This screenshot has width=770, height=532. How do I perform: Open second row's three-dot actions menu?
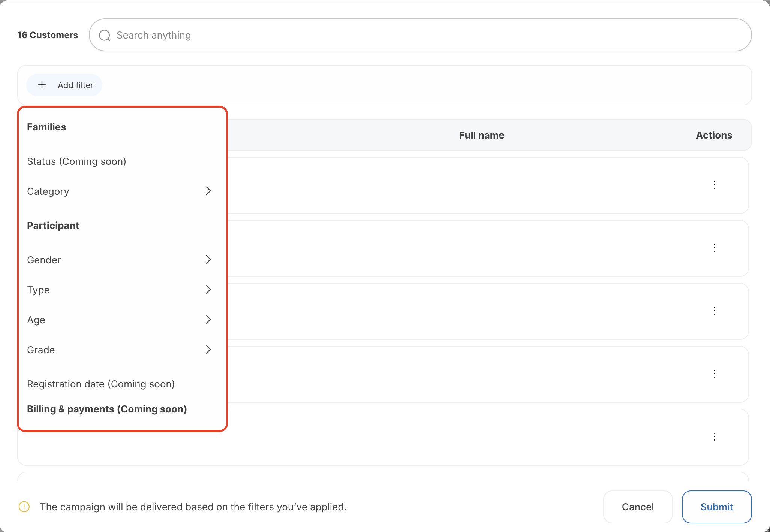(x=715, y=248)
